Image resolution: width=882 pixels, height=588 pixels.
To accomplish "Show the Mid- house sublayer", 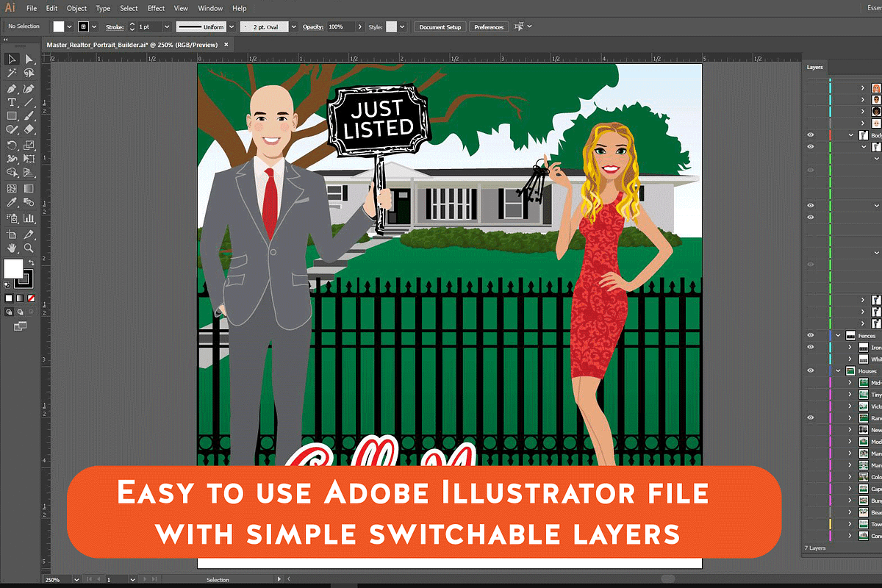I will (811, 382).
